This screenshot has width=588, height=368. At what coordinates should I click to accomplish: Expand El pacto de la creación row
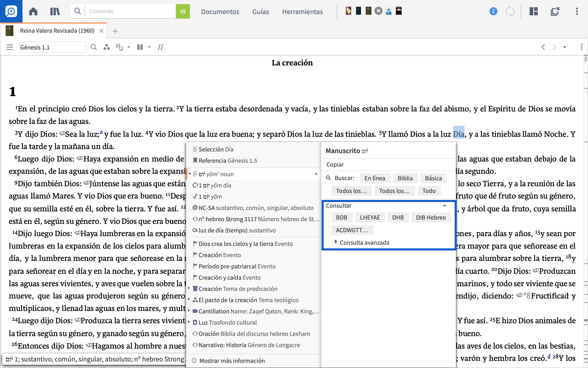point(189,299)
